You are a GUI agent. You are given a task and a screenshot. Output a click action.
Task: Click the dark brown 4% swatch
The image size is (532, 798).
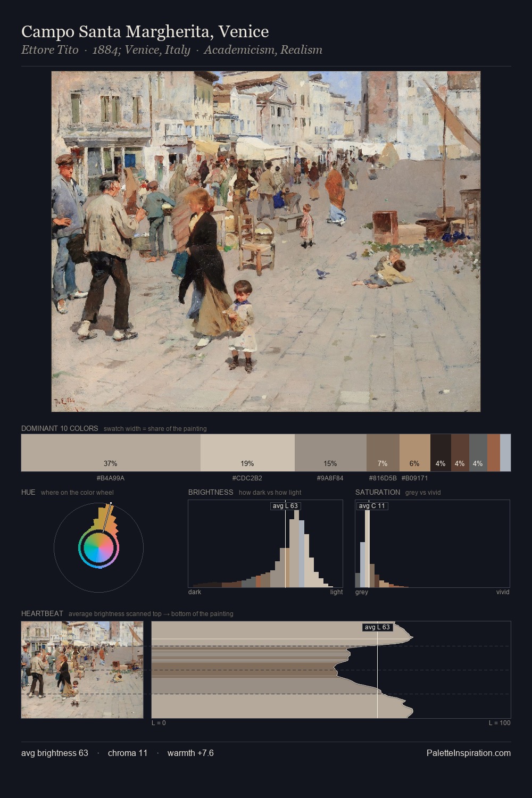460,453
